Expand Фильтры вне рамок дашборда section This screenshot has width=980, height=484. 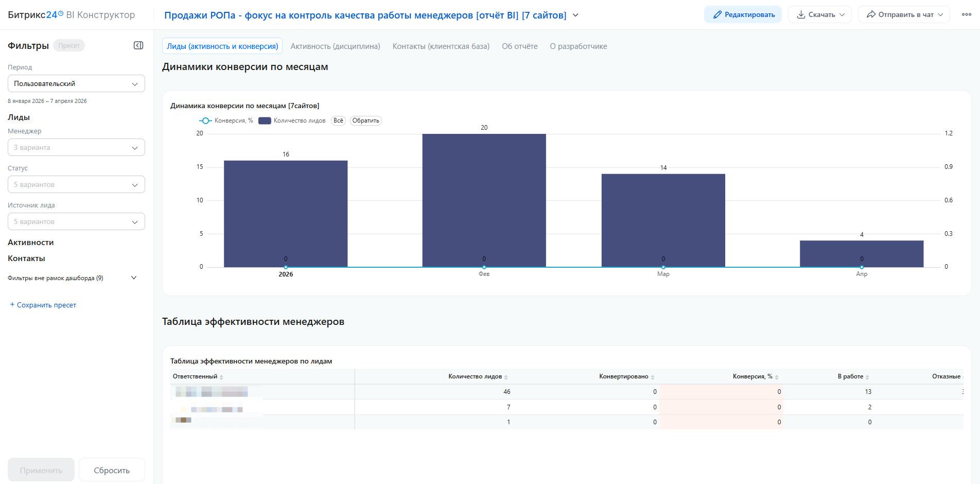[x=134, y=278]
